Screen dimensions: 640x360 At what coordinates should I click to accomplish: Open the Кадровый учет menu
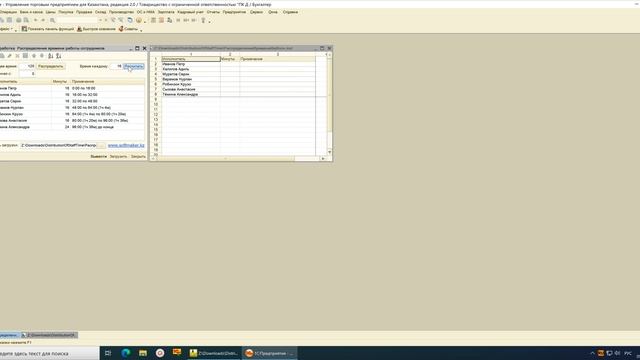point(190,12)
